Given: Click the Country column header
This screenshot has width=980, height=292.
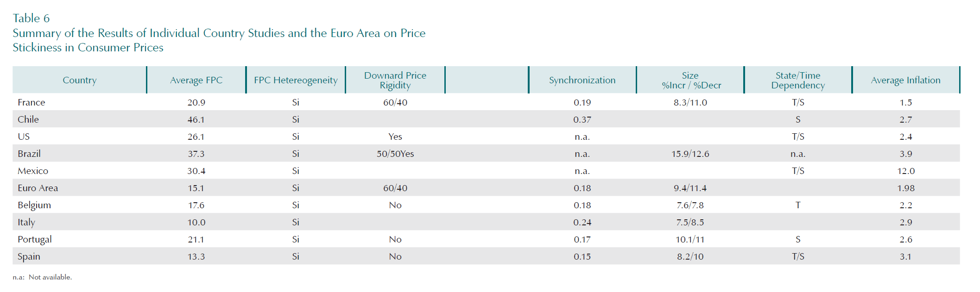Looking at the screenshot, I should pos(80,80).
